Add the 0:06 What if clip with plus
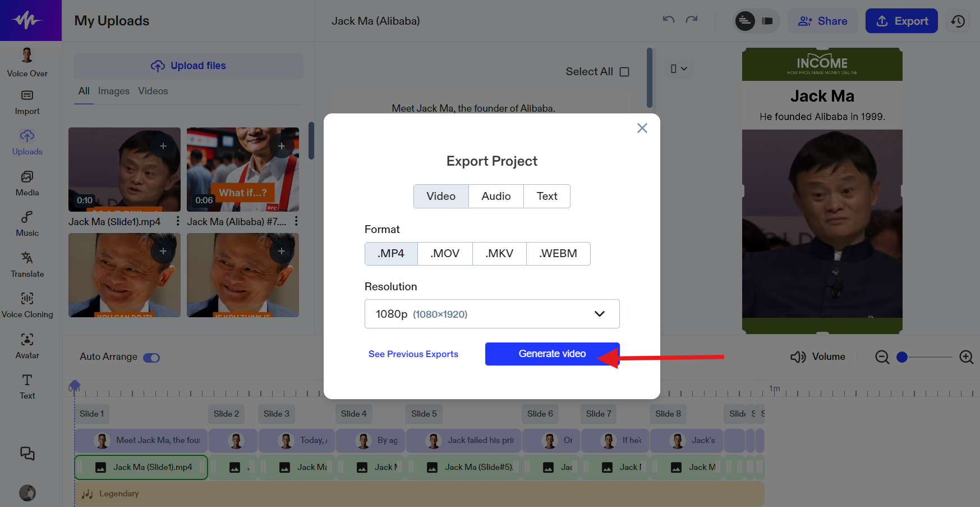 click(x=282, y=146)
